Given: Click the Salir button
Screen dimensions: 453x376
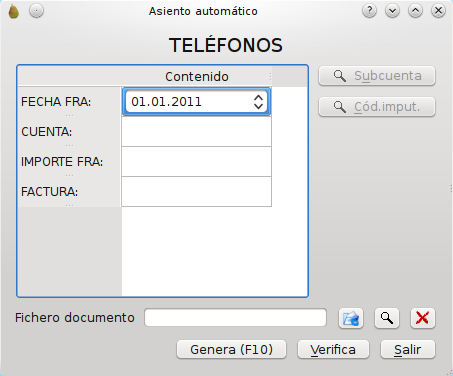Looking at the screenshot, I should click(408, 349).
